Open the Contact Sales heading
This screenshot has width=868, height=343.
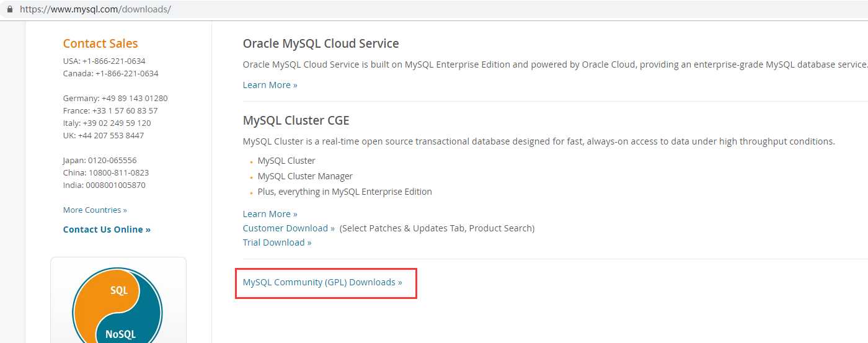[100, 43]
